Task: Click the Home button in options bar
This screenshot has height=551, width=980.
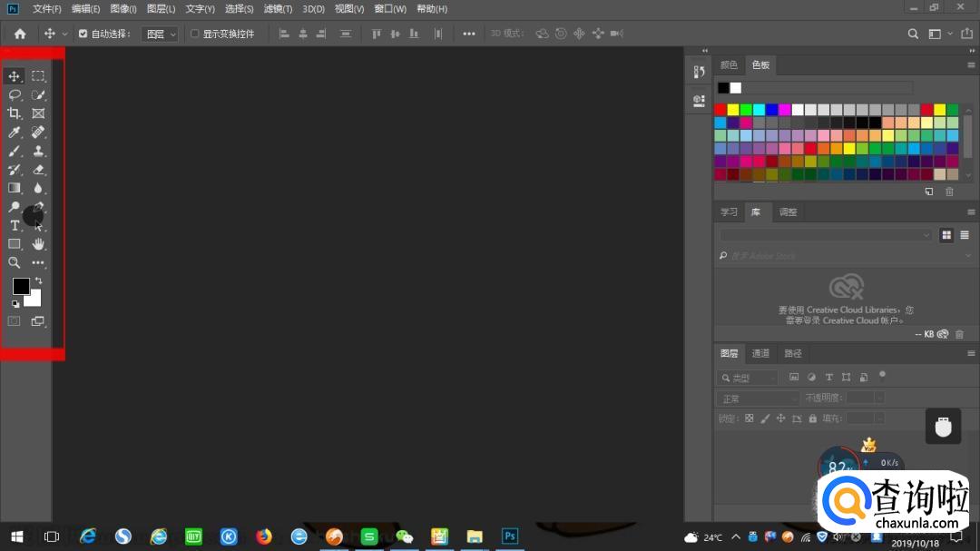Action: (x=20, y=34)
